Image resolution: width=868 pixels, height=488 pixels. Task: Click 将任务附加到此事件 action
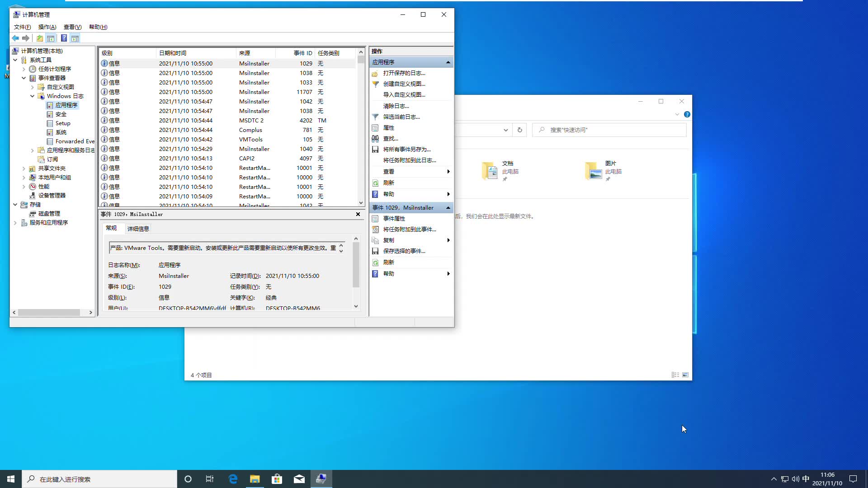tap(410, 230)
